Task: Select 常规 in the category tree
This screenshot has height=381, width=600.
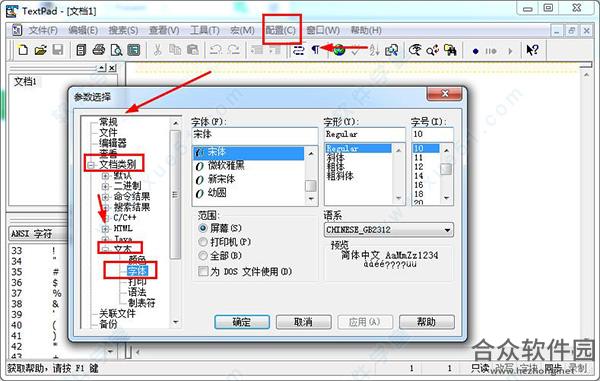Action: (x=108, y=122)
